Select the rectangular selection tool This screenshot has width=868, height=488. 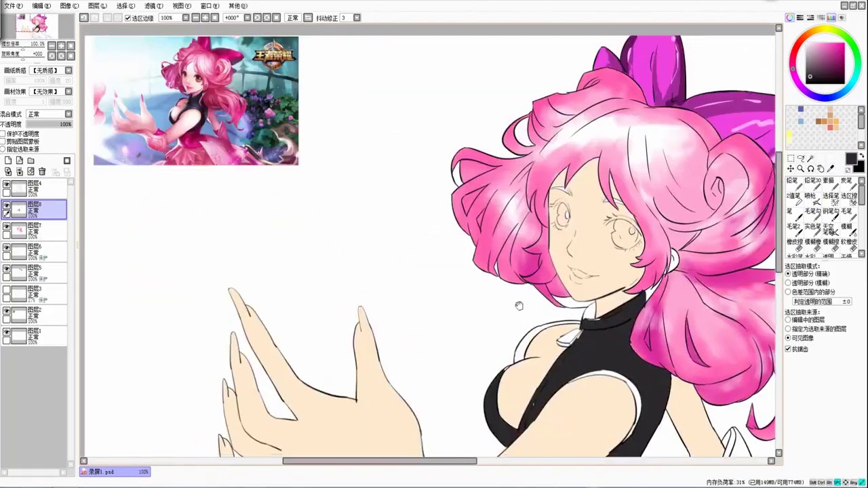pyautogui.click(x=791, y=158)
